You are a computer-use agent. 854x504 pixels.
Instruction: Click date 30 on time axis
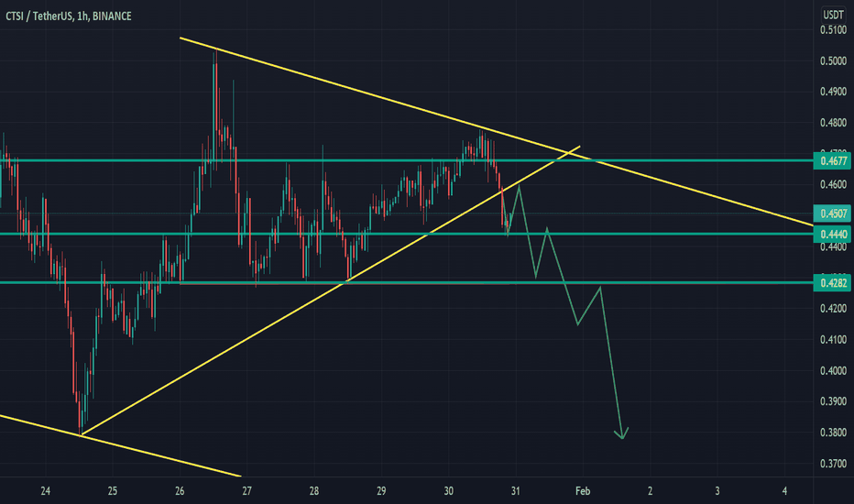click(448, 491)
